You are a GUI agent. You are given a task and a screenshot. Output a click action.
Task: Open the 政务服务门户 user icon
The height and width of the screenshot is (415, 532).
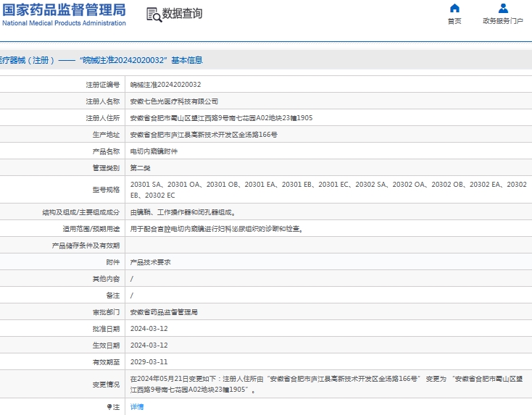coord(503,8)
